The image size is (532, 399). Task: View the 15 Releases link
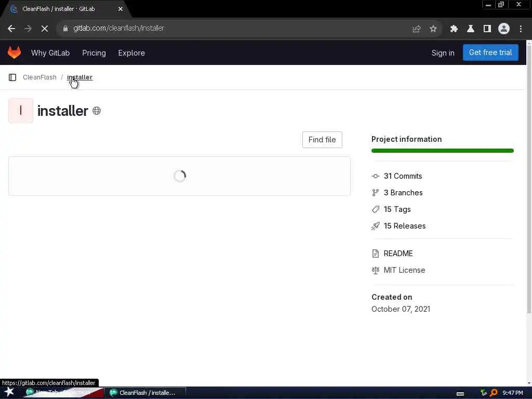404,226
